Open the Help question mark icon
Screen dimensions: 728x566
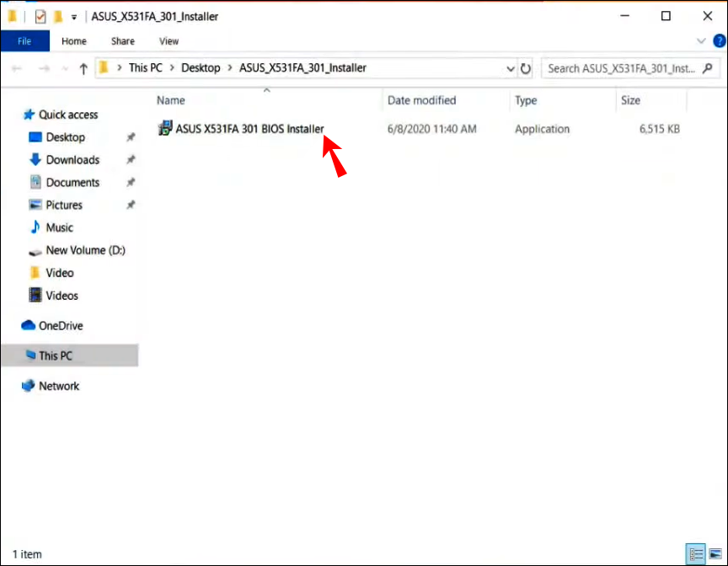(720, 41)
